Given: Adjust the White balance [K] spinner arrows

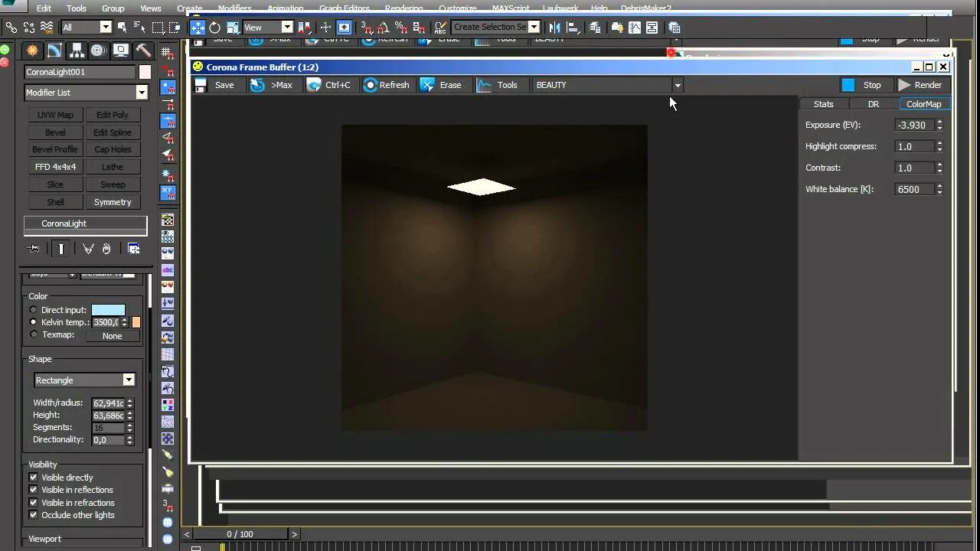Looking at the screenshot, I should (x=940, y=189).
